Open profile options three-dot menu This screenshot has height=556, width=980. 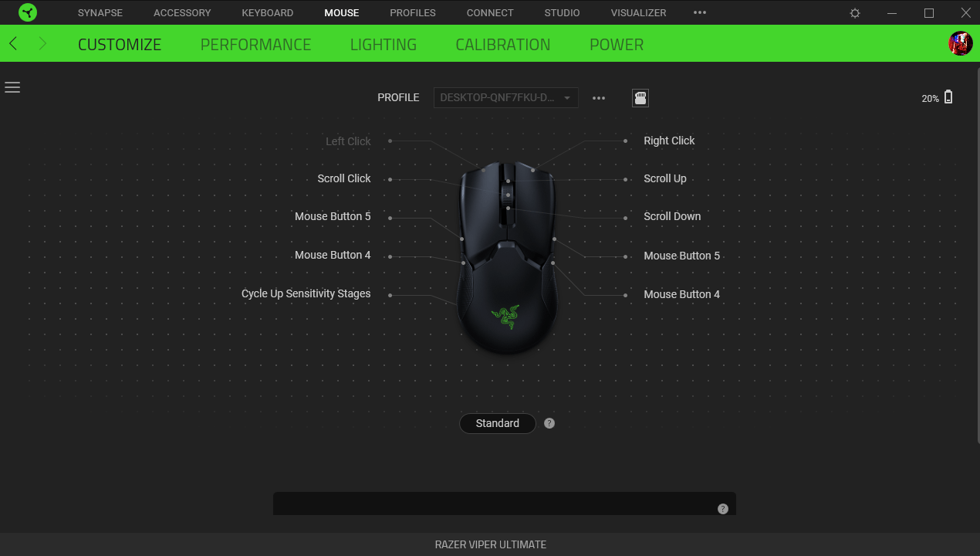click(599, 98)
